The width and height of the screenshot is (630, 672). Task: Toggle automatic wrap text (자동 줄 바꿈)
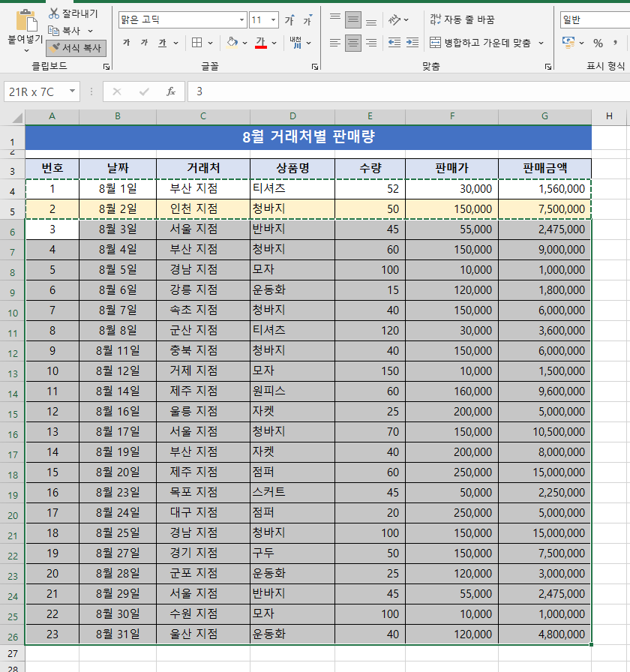point(463,19)
